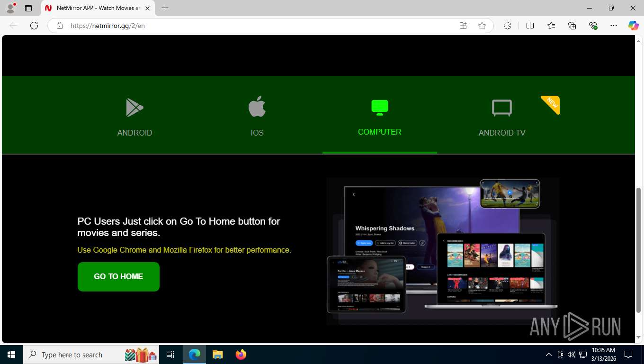Go back to previous page

13,26
